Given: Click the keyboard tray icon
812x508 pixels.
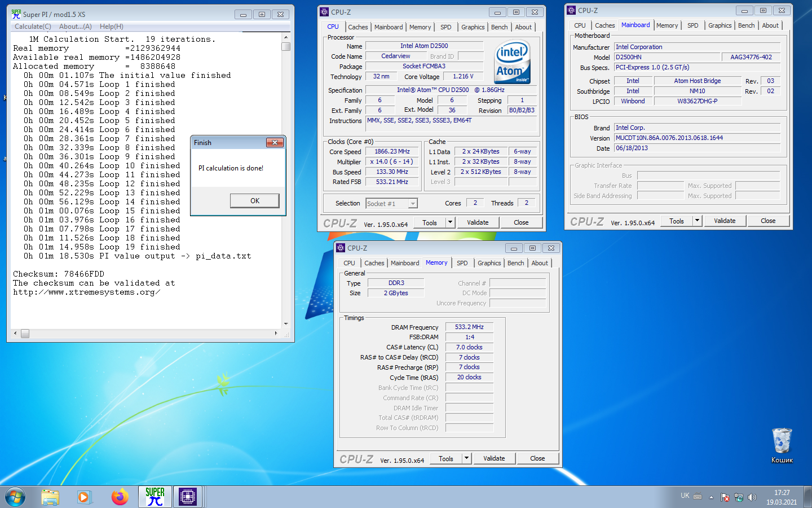Looking at the screenshot, I should tap(698, 497).
